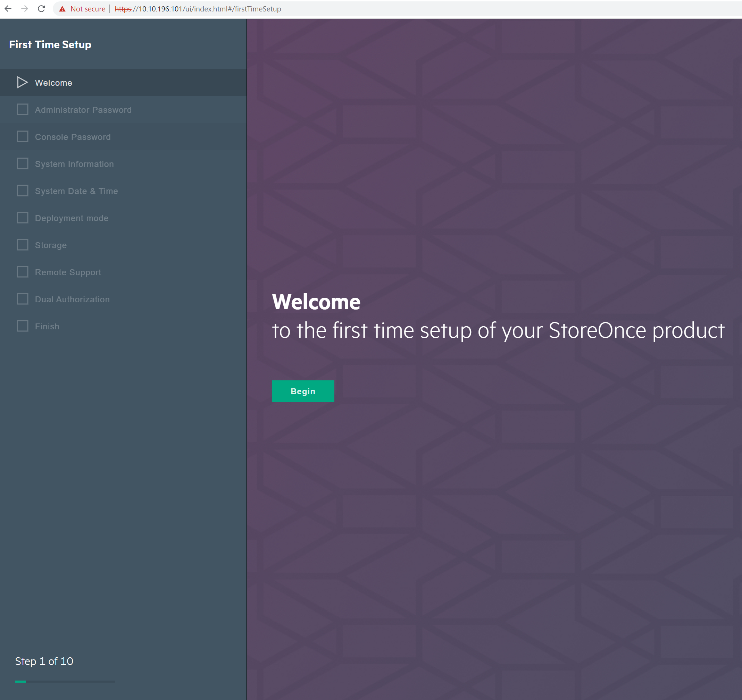
Task: Click the Step 1 of 10 text
Action: pyautogui.click(x=44, y=661)
